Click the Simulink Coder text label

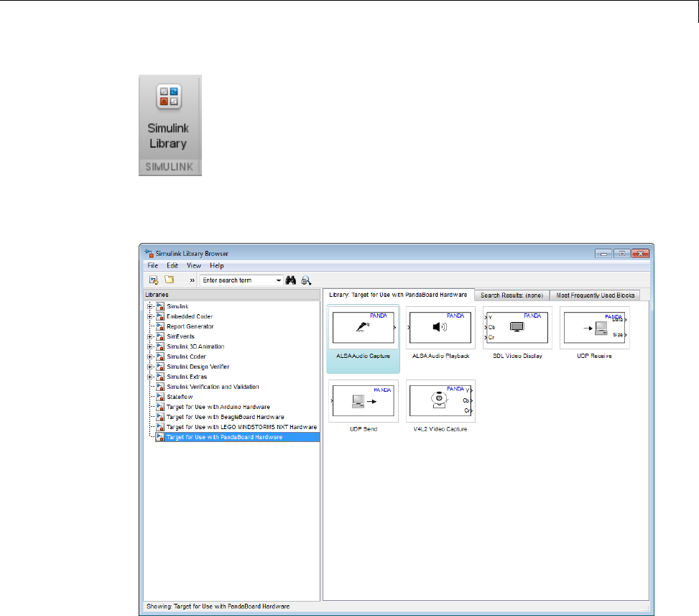pyautogui.click(x=186, y=357)
